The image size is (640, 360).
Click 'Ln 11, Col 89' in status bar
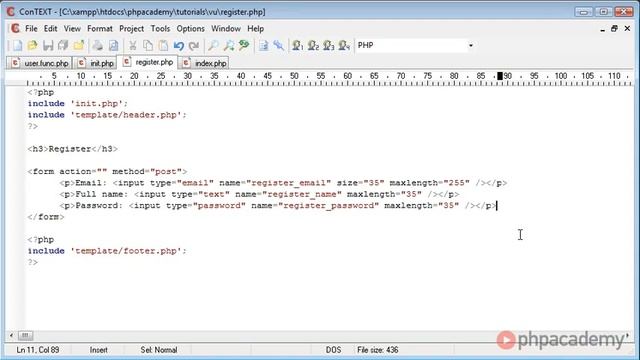[x=38, y=350]
